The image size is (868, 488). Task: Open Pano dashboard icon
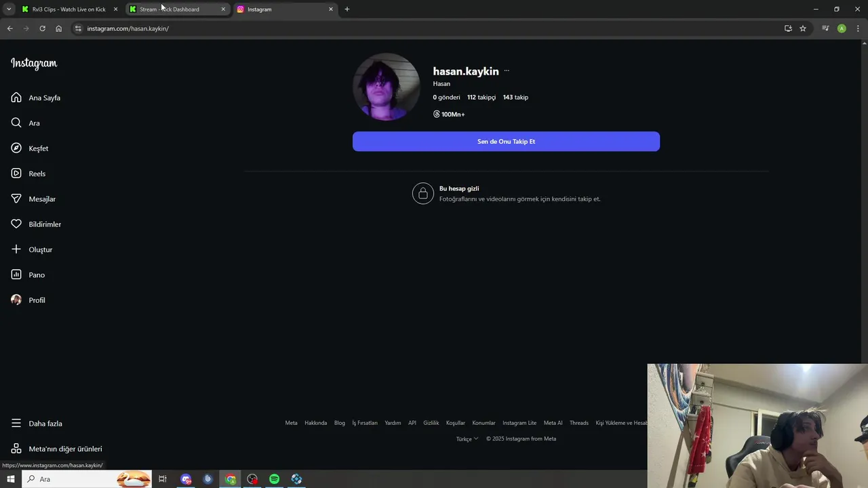16,274
